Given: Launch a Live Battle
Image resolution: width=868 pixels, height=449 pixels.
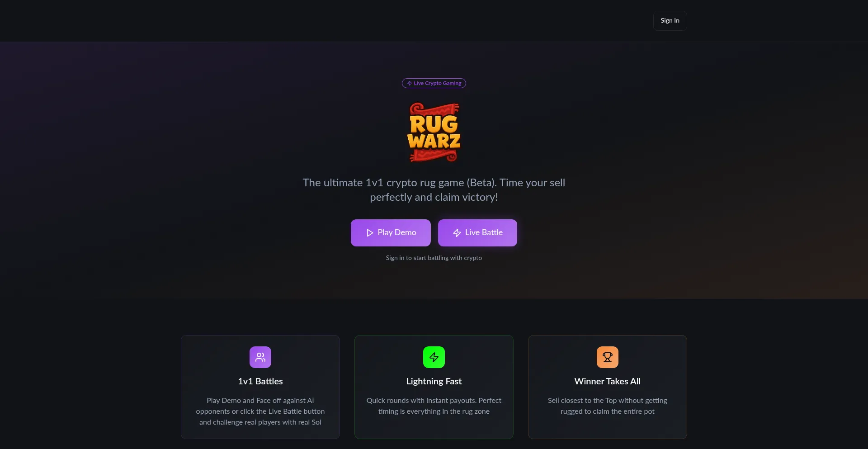Looking at the screenshot, I should (477, 233).
